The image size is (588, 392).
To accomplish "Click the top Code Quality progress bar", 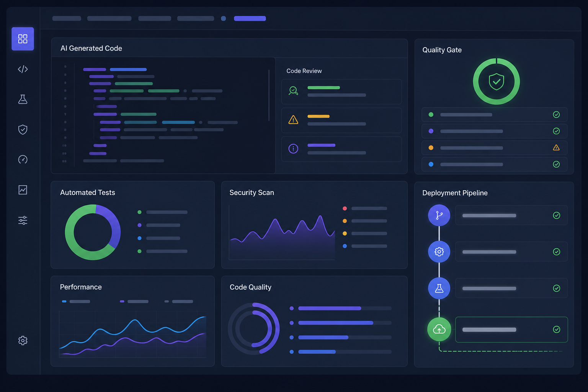I will (x=345, y=308).
